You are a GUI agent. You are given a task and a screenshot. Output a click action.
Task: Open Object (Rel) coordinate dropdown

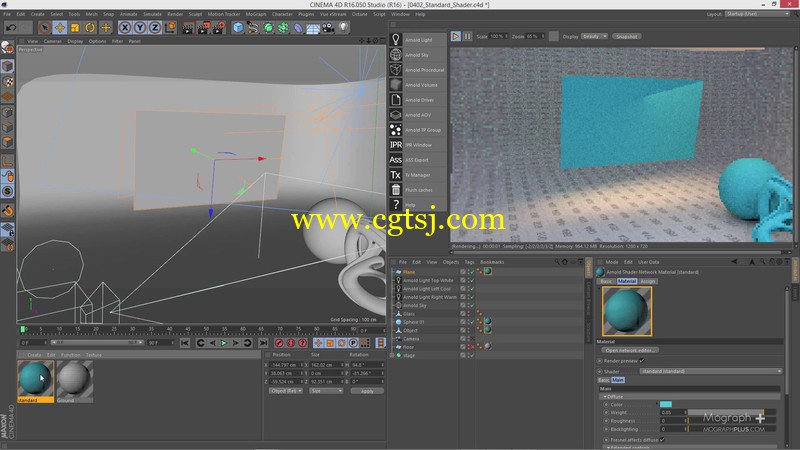point(286,391)
